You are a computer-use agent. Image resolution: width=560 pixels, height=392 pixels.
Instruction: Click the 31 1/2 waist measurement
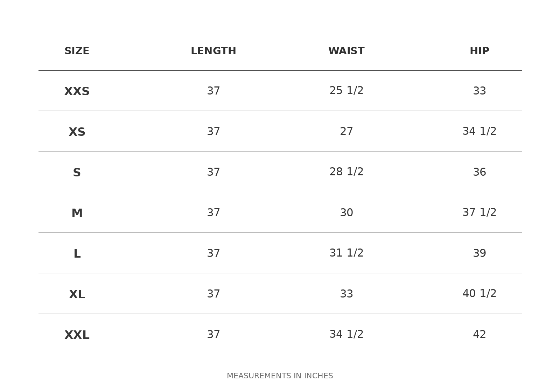coord(346,253)
